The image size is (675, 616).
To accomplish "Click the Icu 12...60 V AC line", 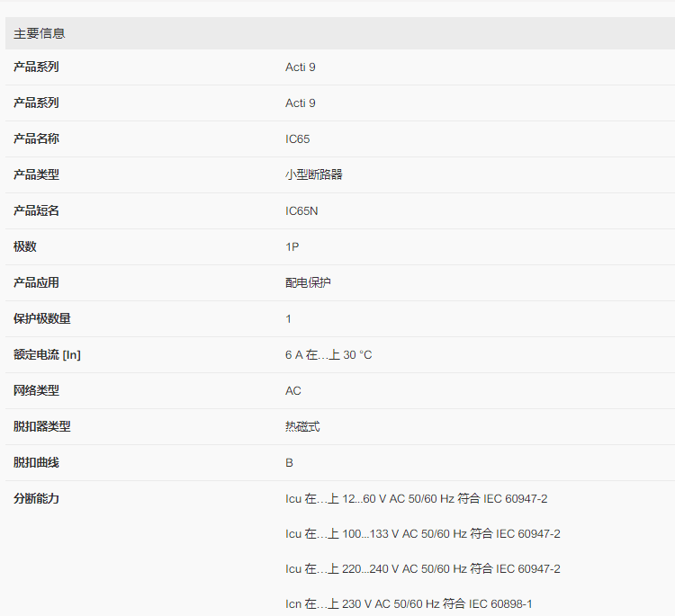I will point(417,498).
